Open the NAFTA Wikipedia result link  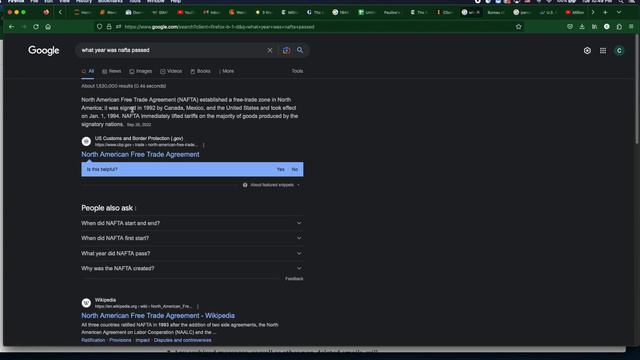pyautogui.click(x=158, y=316)
